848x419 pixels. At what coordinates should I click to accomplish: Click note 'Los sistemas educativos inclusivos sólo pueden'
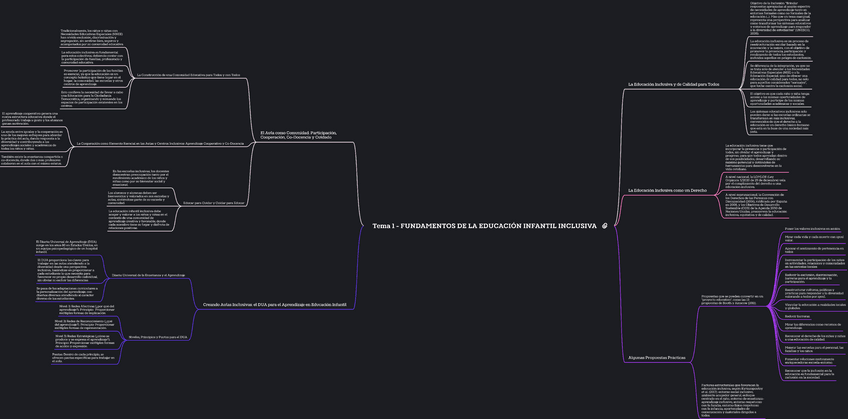780,121
